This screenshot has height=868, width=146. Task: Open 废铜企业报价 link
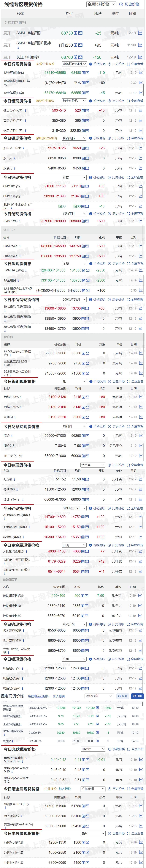tap(45, 64)
